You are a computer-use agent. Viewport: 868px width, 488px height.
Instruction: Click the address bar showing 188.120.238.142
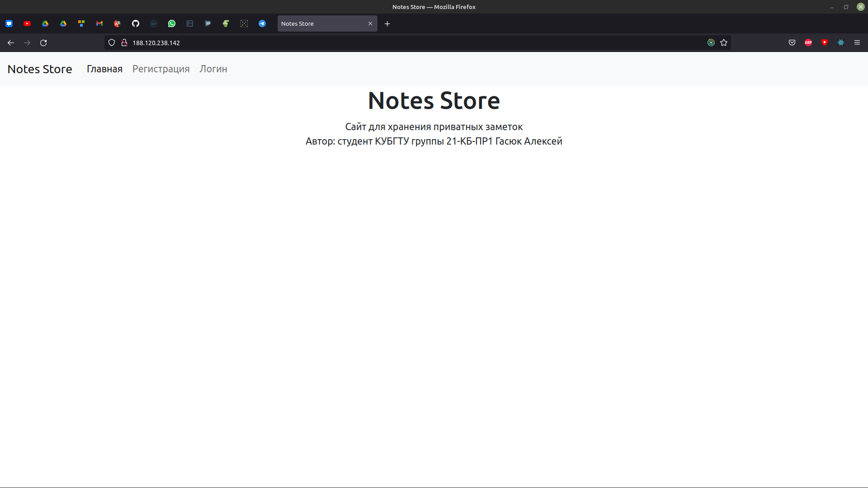tap(362, 42)
